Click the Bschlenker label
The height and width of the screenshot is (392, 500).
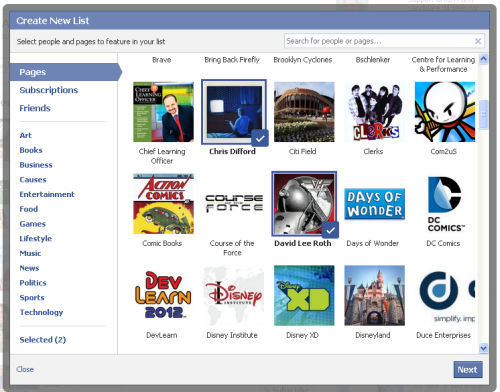tap(373, 60)
